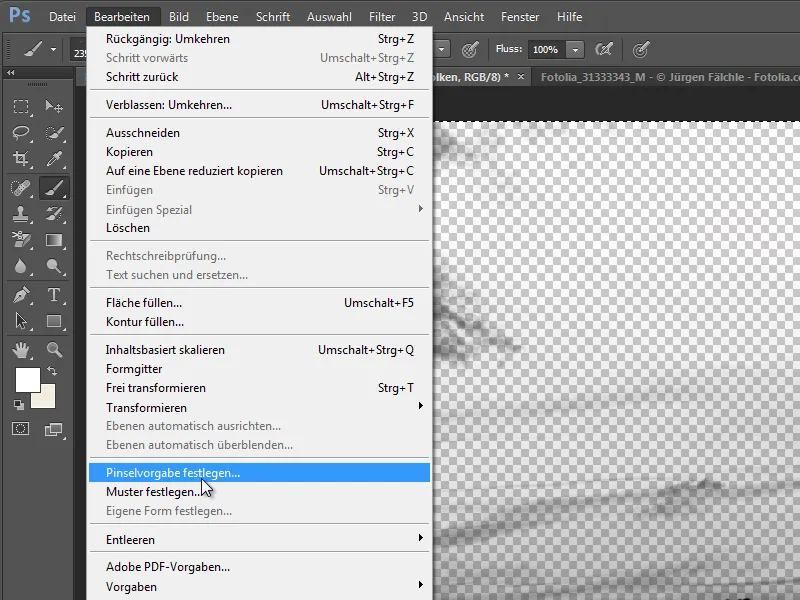Screen dimensions: 800x600
Task: Select the Zoom tool
Action: click(x=54, y=349)
